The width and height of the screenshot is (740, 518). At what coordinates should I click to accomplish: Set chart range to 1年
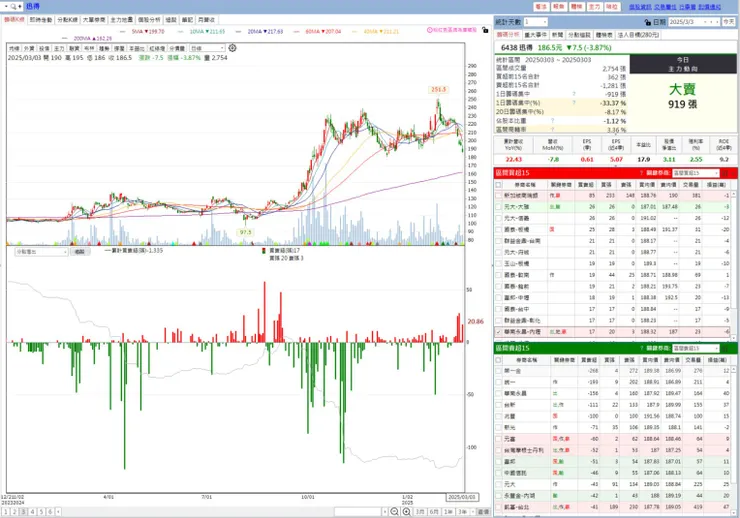[448, 512]
